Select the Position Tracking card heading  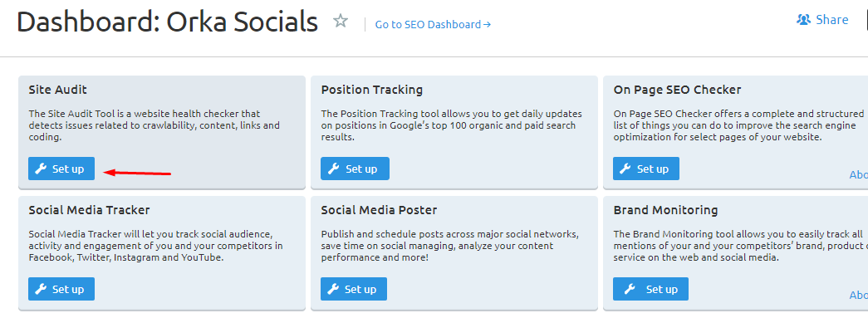pos(372,90)
